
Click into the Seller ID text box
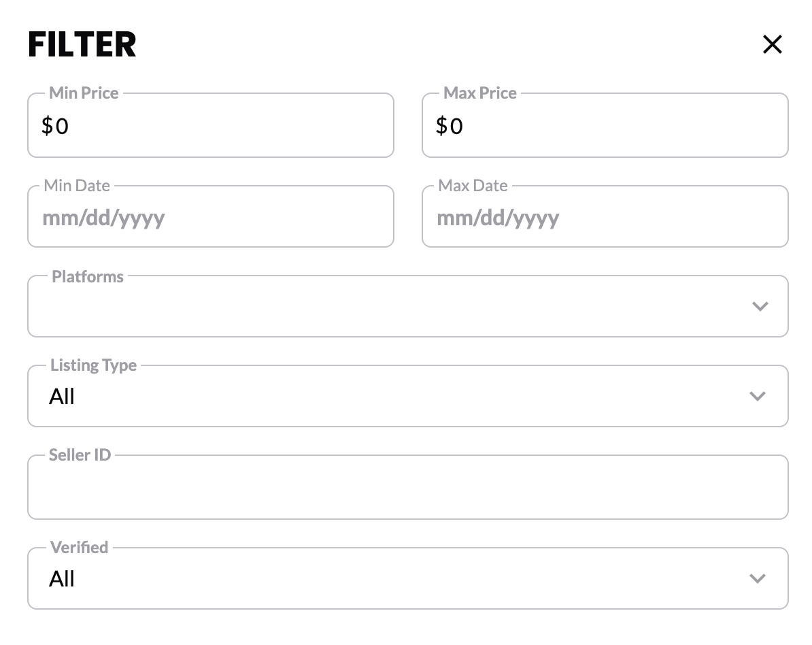408,488
